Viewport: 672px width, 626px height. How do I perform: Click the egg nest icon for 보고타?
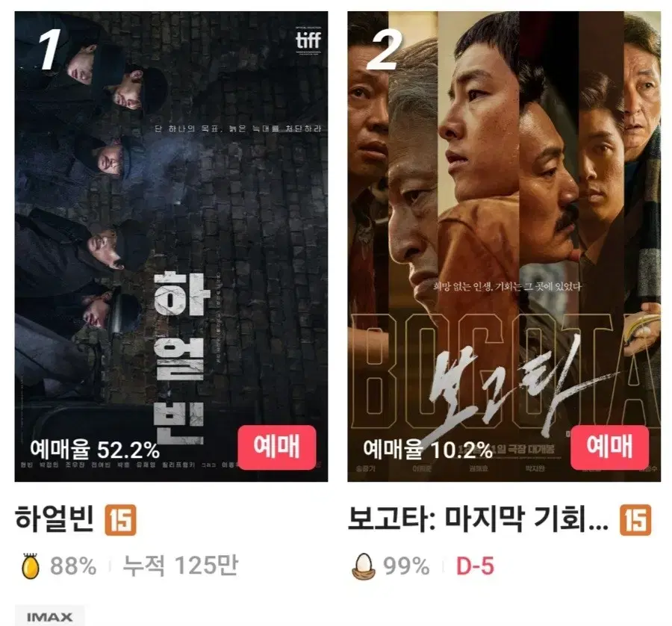(x=364, y=566)
